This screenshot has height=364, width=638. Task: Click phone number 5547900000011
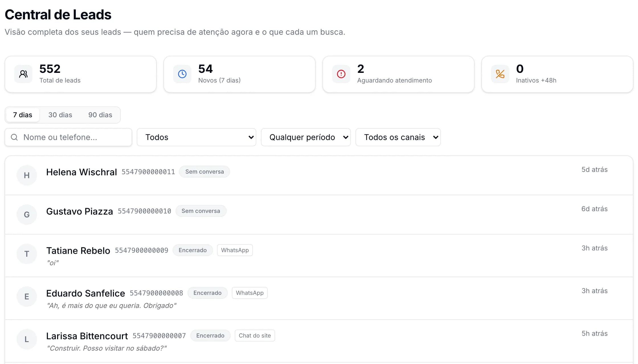148,172
